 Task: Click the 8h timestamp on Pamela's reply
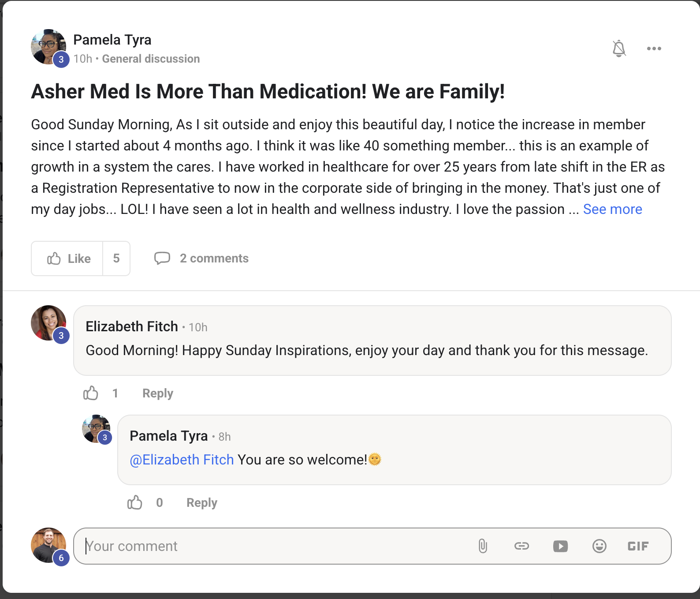pos(225,437)
